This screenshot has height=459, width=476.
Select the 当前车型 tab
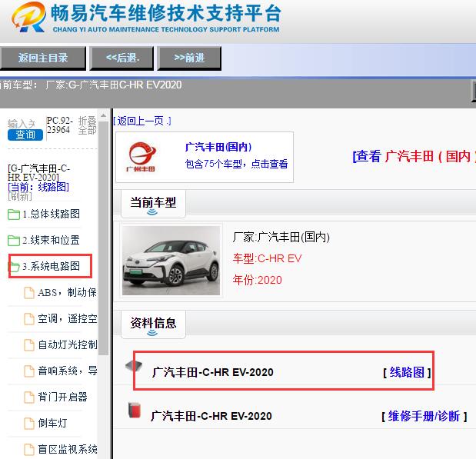point(153,204)
